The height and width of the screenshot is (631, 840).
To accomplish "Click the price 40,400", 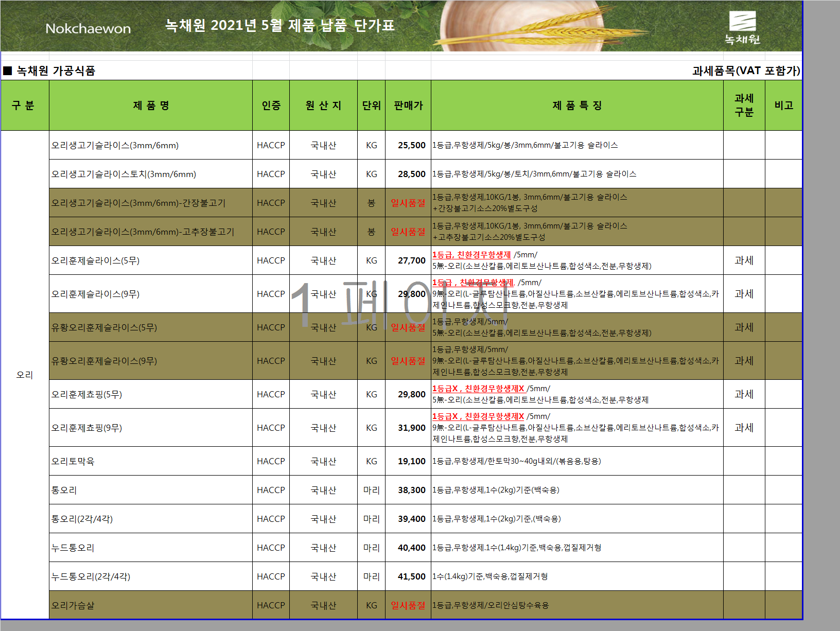I will coord(412,548).
